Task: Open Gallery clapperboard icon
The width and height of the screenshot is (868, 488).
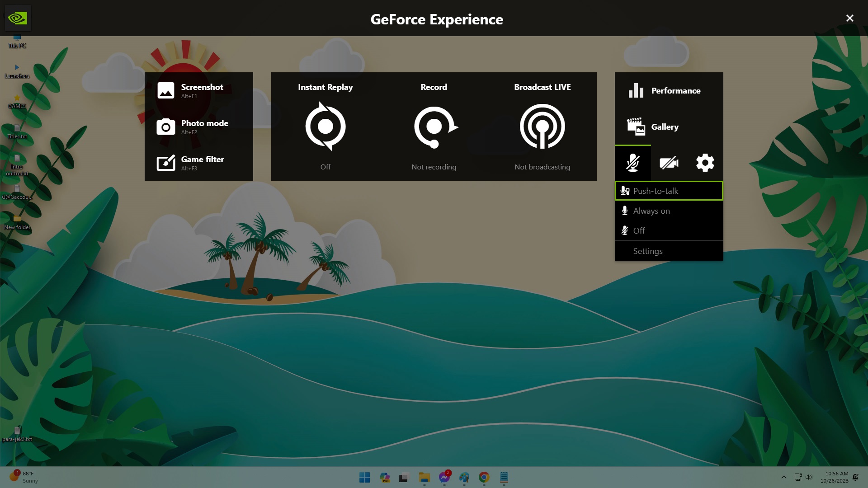Action: (636, 127)
